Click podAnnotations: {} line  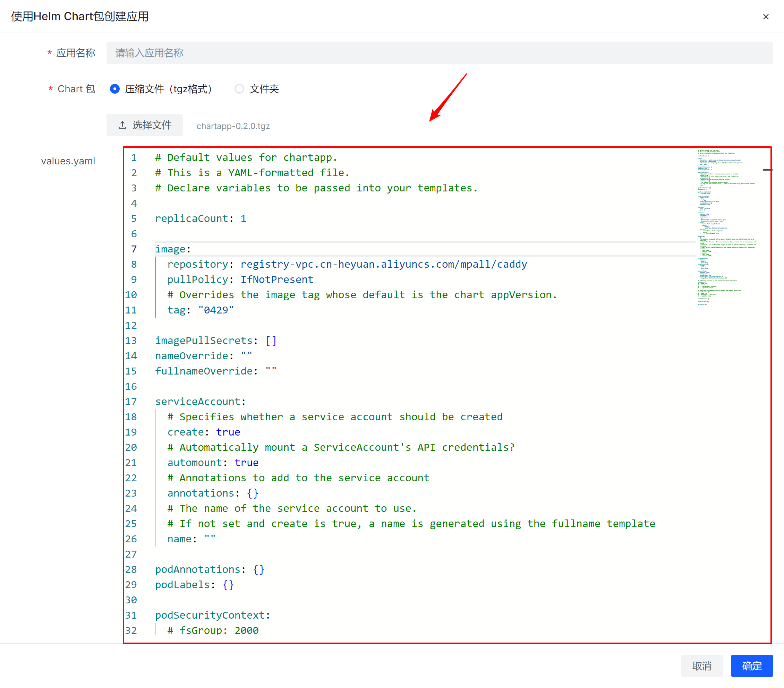pos(210,569)
